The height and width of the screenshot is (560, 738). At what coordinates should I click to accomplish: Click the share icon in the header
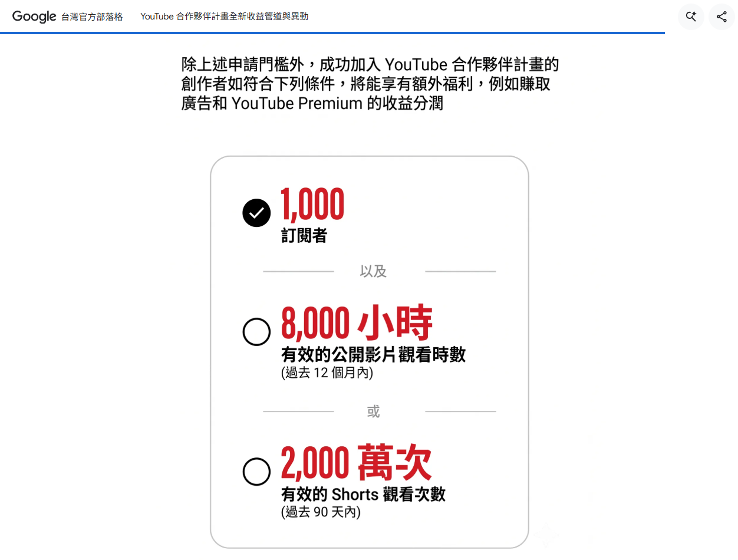(721, 17)
